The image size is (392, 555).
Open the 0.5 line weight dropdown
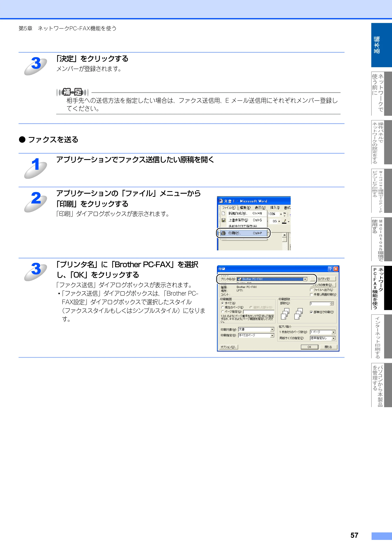[279, 221]
